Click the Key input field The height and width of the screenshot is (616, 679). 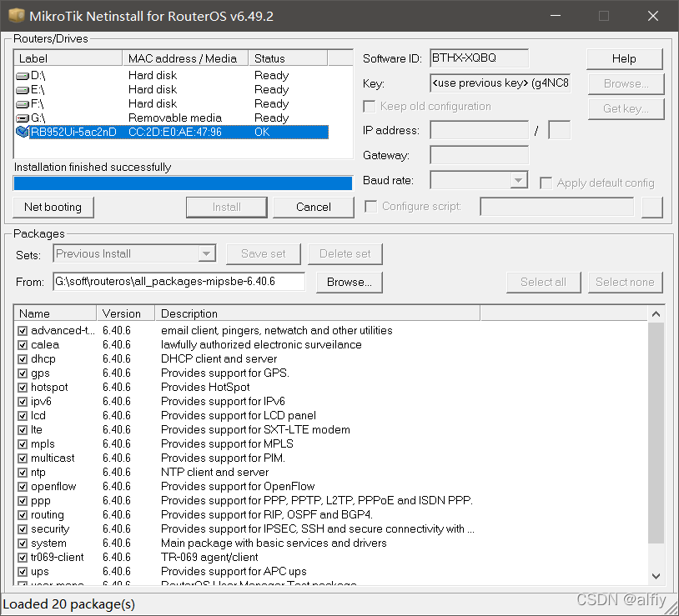point(500,83)
